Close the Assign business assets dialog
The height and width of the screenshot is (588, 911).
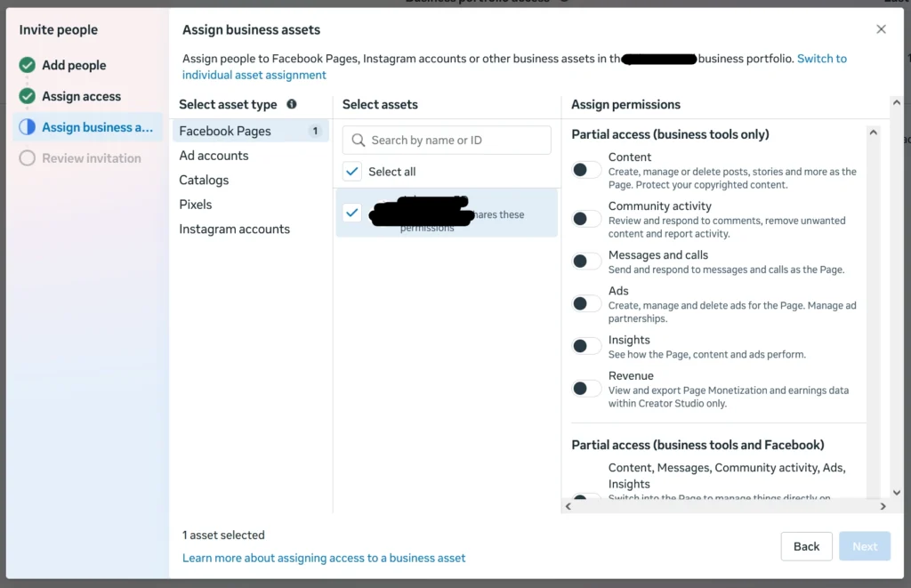[881, 29]
